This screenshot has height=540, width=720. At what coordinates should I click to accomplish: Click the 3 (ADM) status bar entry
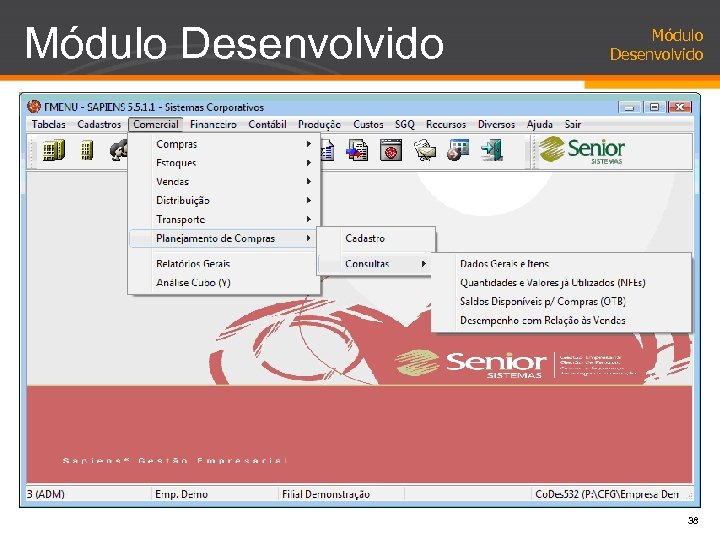(89, 494)
